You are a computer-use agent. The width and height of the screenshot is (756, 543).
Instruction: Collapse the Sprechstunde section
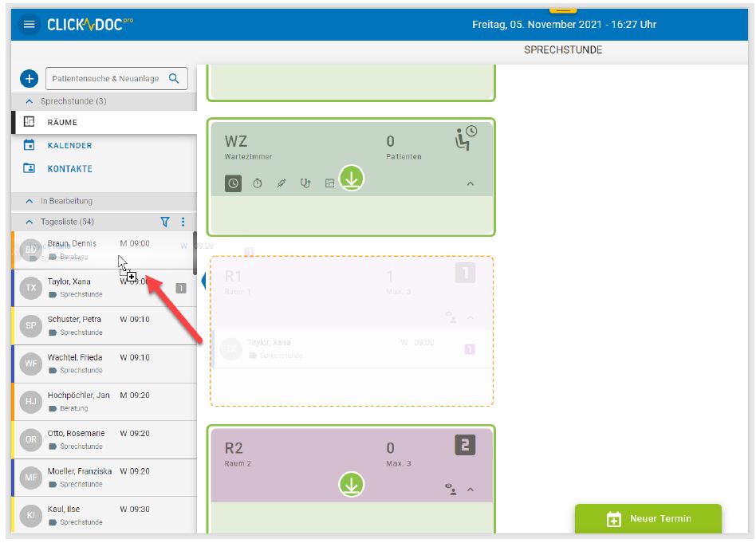click(x=30, y=101)
